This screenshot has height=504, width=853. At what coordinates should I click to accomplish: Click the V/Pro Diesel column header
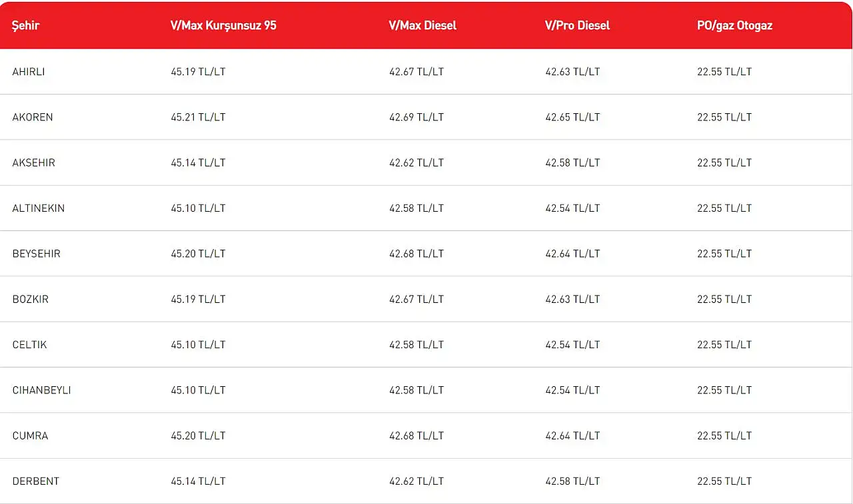577,26
